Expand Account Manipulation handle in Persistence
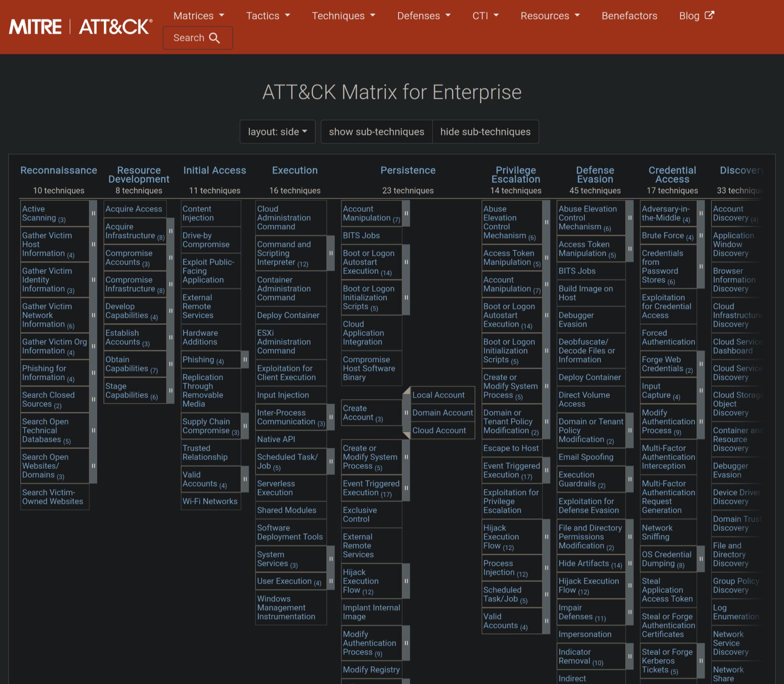 (x=406, y=214)
